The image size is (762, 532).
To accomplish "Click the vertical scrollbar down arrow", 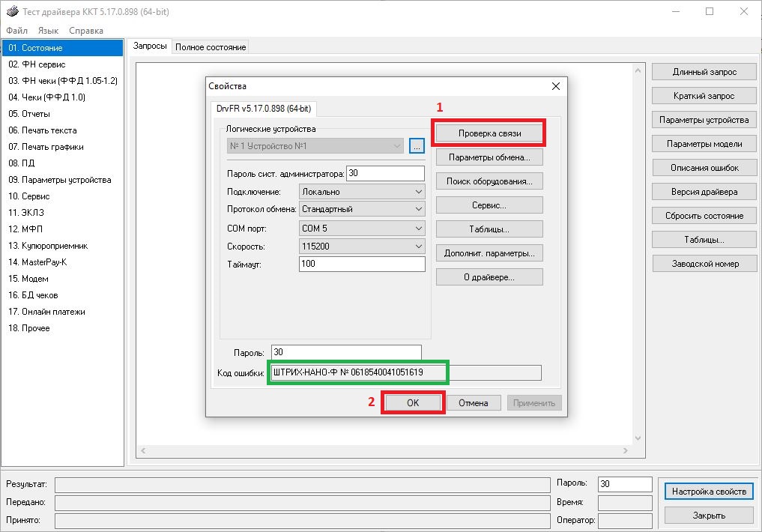I will pyautogui.click(x=638, y=438).
